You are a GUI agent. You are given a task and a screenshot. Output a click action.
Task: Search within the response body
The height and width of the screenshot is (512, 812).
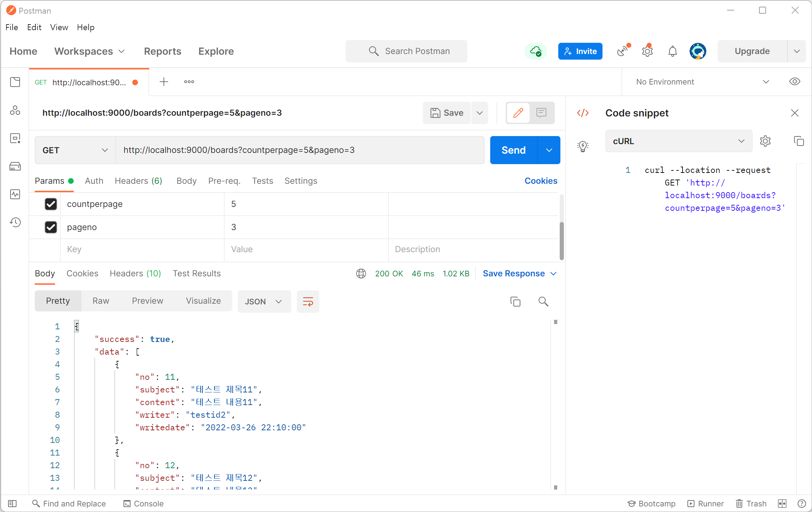(543, 302)
